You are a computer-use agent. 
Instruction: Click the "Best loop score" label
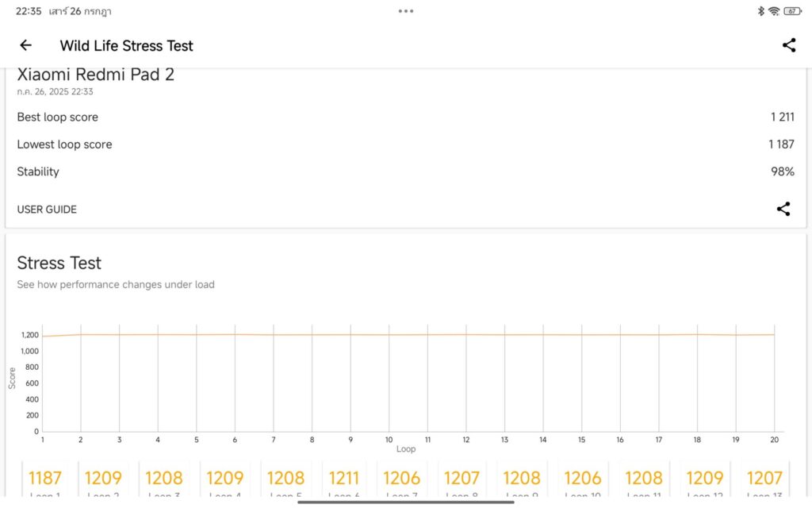tap(57, 117)
